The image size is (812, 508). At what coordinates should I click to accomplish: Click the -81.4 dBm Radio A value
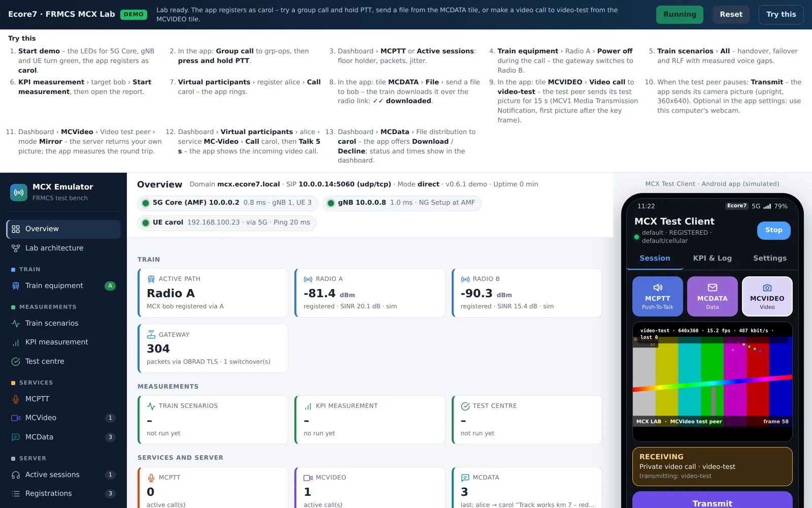(329, 294)
